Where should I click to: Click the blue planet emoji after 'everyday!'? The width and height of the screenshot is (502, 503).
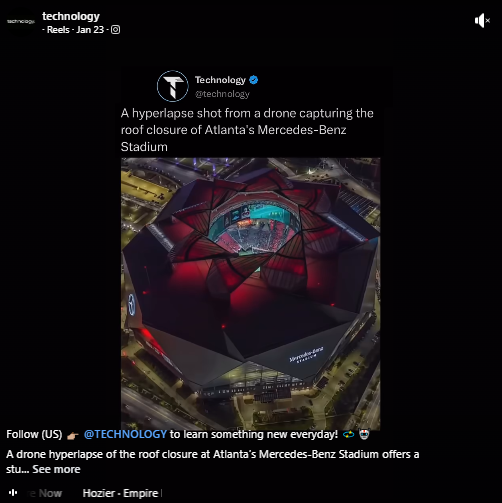[348, 434]
